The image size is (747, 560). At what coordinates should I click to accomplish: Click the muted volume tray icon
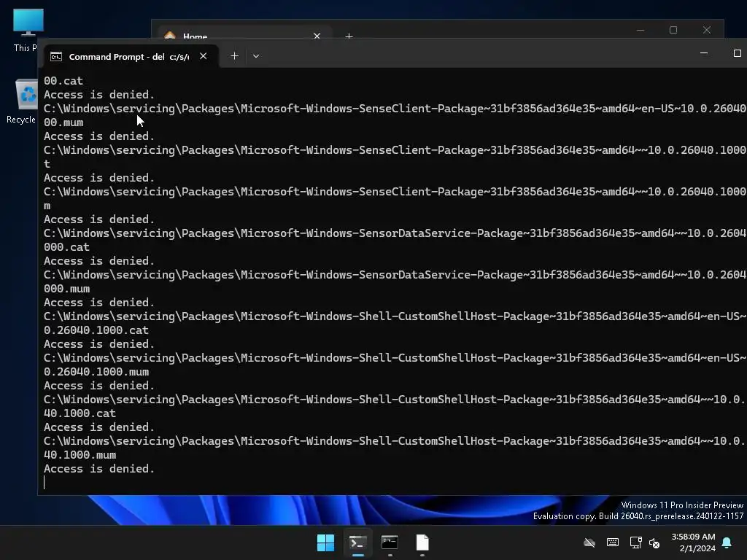(654, 542)
